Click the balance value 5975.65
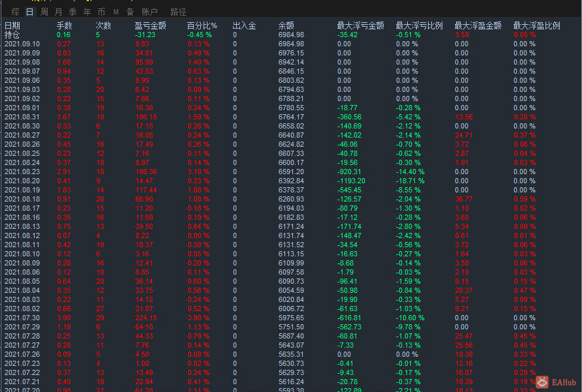The width and height of the screenshot is (582, 392). coord(291,318)
